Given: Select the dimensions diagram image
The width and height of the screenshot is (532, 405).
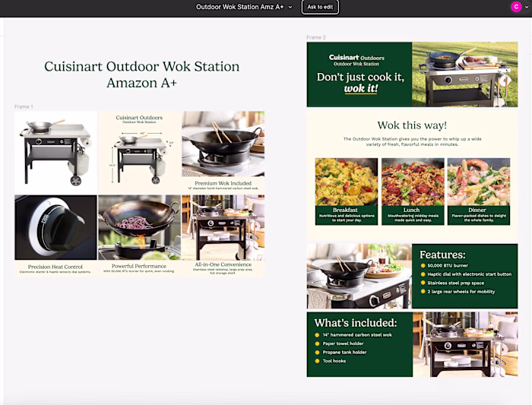Looking at the screenshot, I should [x=139, y=152].
